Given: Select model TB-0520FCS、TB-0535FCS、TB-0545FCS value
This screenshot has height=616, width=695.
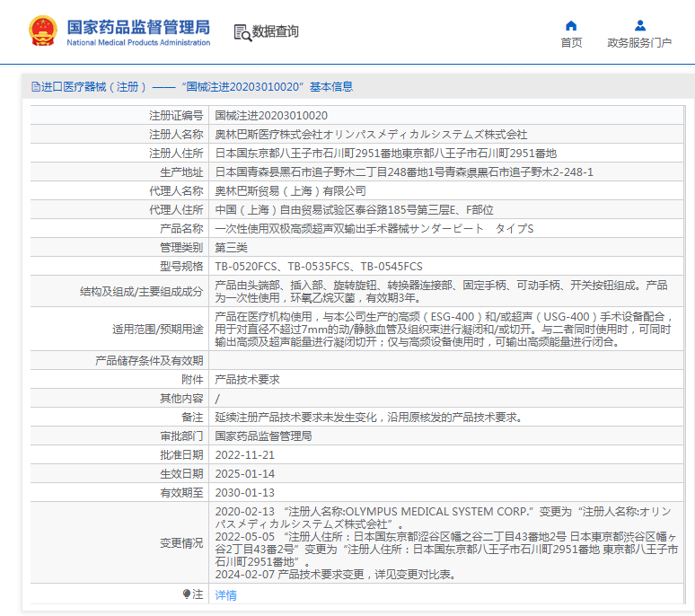Looking at the screenshot, I should [x=319, y=267].
